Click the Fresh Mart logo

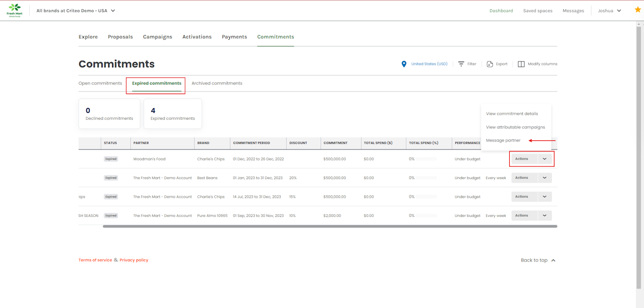(15, 10)
